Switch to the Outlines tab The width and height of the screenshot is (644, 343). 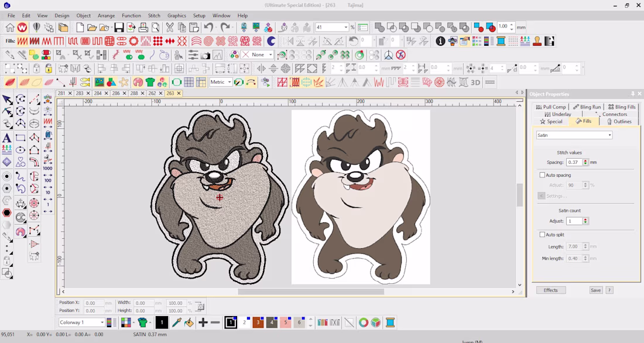[x=619, y=122]
